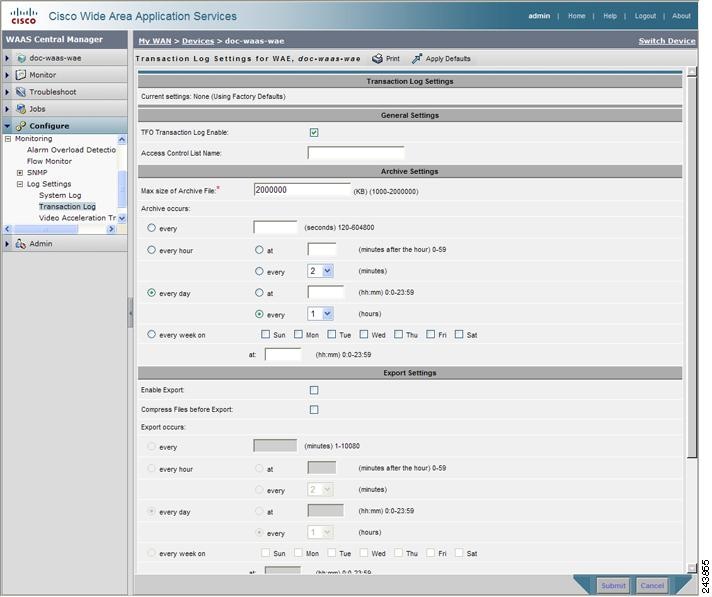Click the About link
Viewport: 712px width, 597px height.
[x=681, y=16]
